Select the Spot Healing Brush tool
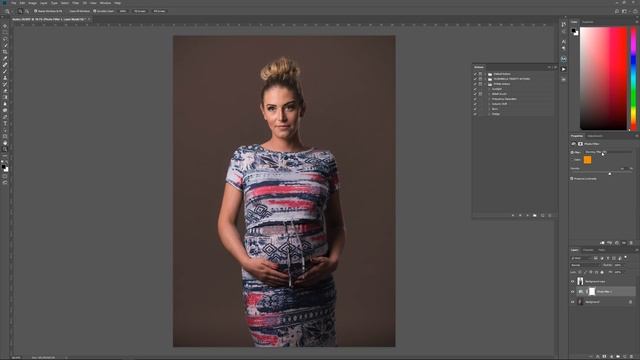This screenshot has width=640, height=360. tap(5, 65)
